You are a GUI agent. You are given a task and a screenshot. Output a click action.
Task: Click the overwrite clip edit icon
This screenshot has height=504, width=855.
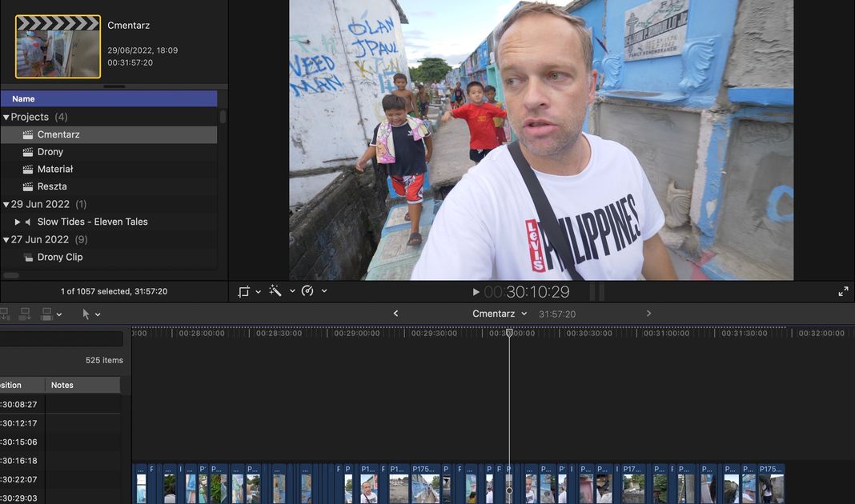47,314
